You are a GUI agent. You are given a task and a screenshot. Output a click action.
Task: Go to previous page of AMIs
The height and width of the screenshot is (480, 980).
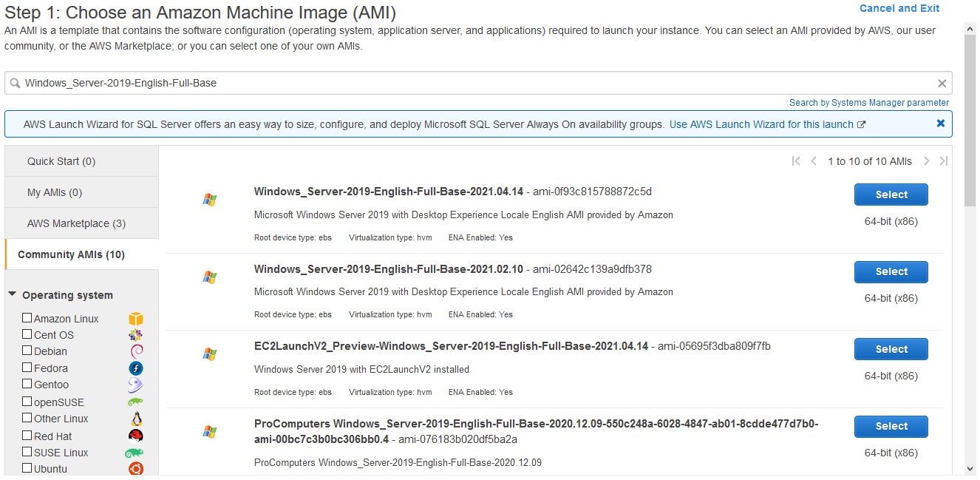click(814, 161)
